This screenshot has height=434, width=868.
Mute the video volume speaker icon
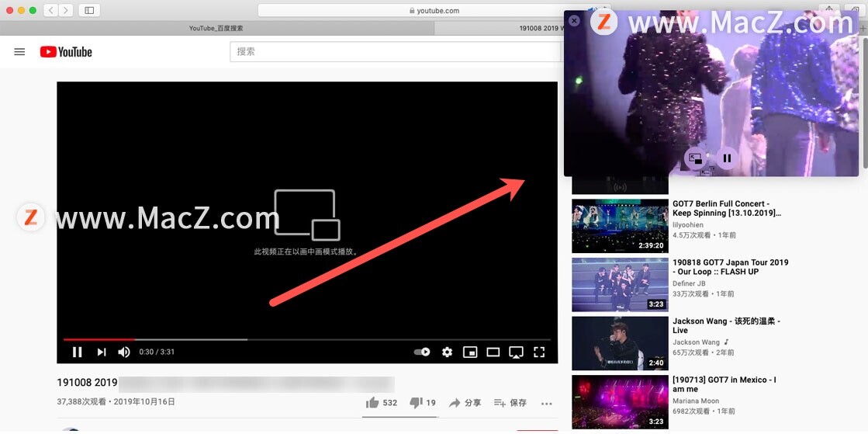point(124,352)
